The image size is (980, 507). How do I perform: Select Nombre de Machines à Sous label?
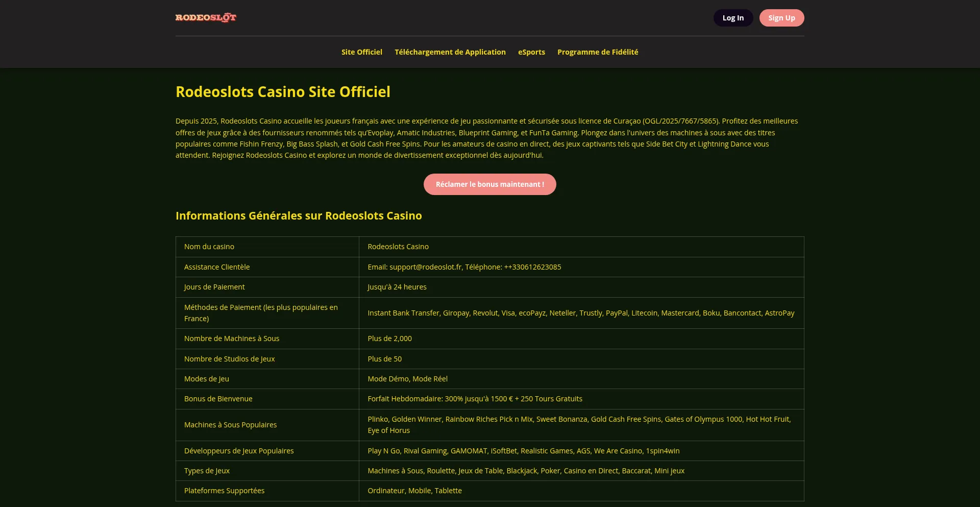(x=267, y=339)
